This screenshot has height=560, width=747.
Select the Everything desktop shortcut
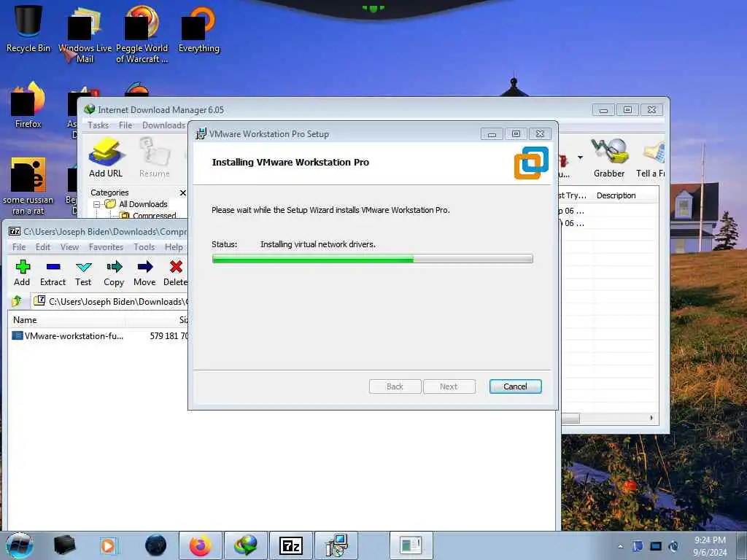point(198,29)
